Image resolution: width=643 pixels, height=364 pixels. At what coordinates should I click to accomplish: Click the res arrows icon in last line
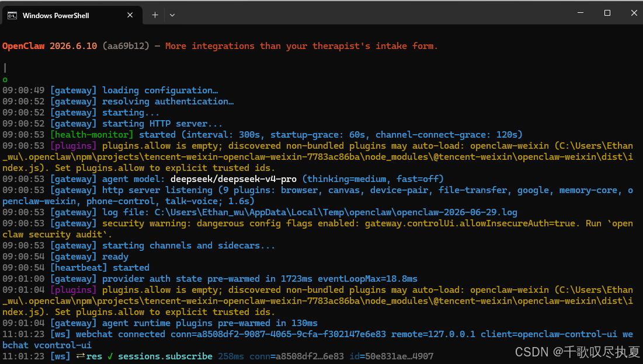point(81,356)
